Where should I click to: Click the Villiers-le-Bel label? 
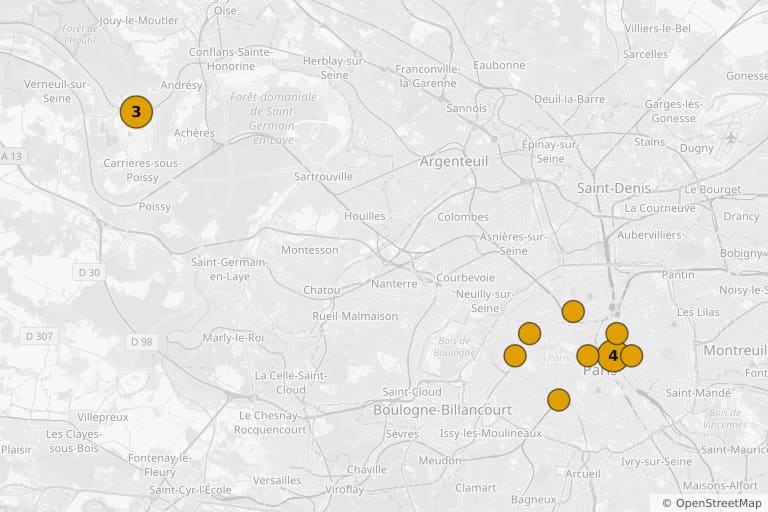(x=658, y=28)
